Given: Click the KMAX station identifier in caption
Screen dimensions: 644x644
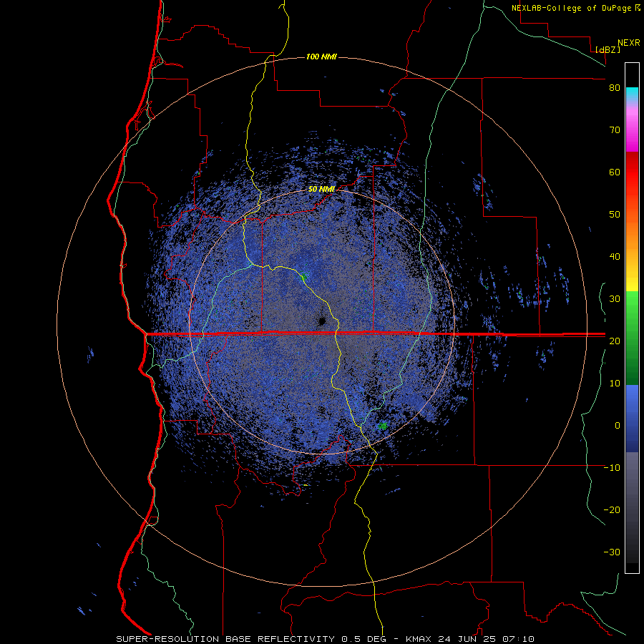Looking at the screenshot, I should point(419,639).
